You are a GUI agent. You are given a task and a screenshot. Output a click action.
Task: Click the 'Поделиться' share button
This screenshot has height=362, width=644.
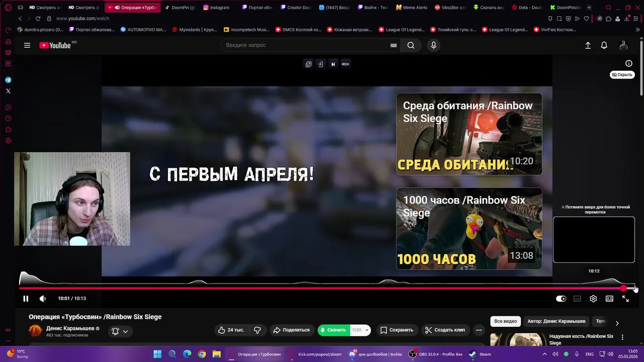(x=291, y=330)
